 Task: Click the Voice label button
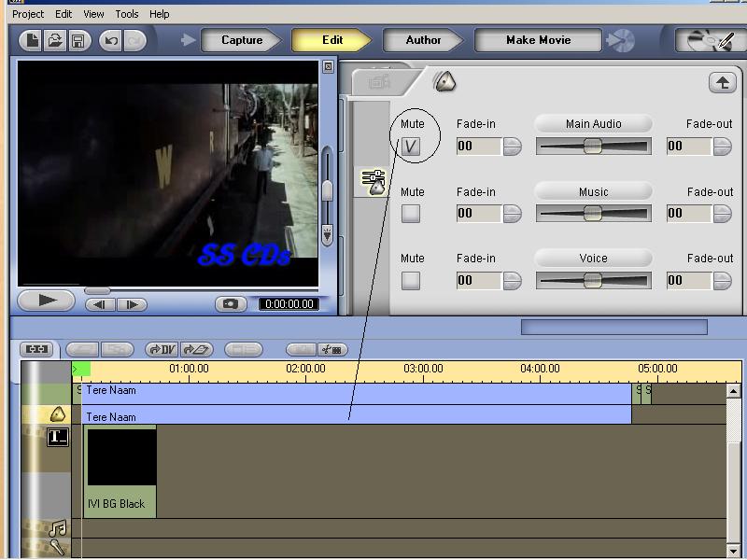[593, 259]
